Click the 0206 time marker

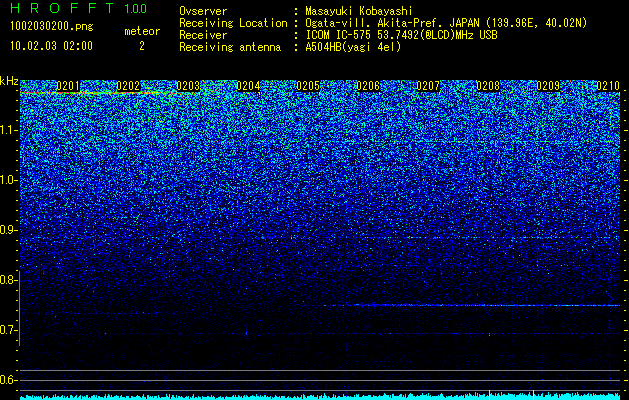(368, 86)
